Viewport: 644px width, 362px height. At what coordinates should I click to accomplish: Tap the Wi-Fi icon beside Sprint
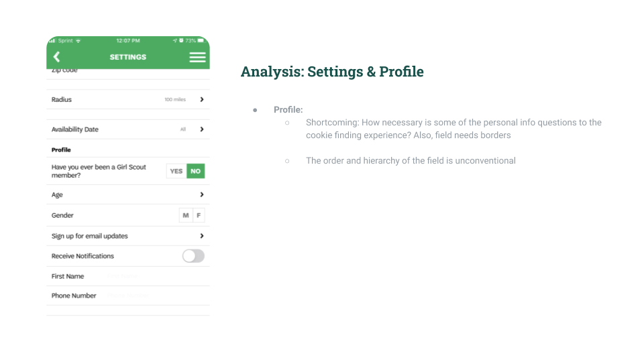point(78,41)
